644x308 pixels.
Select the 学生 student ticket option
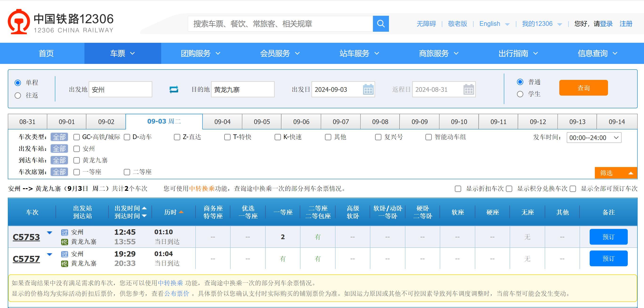pyautogui.click(x=520, y=94)
